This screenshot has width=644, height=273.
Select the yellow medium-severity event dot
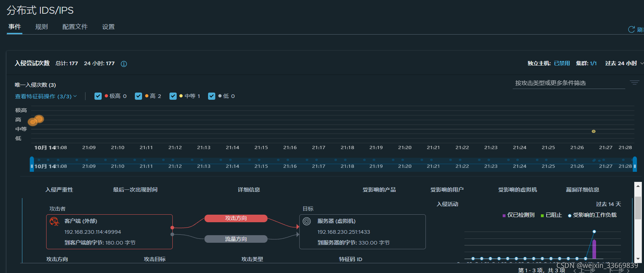point(594,131)
